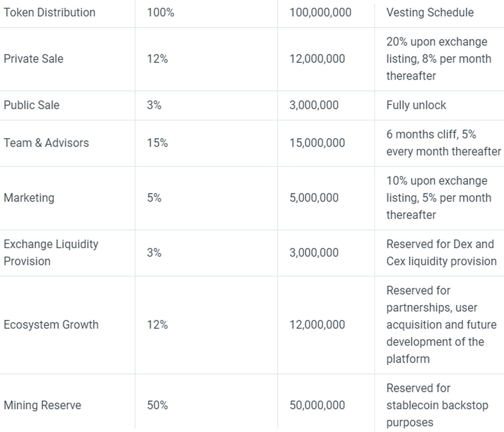Click the Ecosystem Growth row label

click(51, 325)
